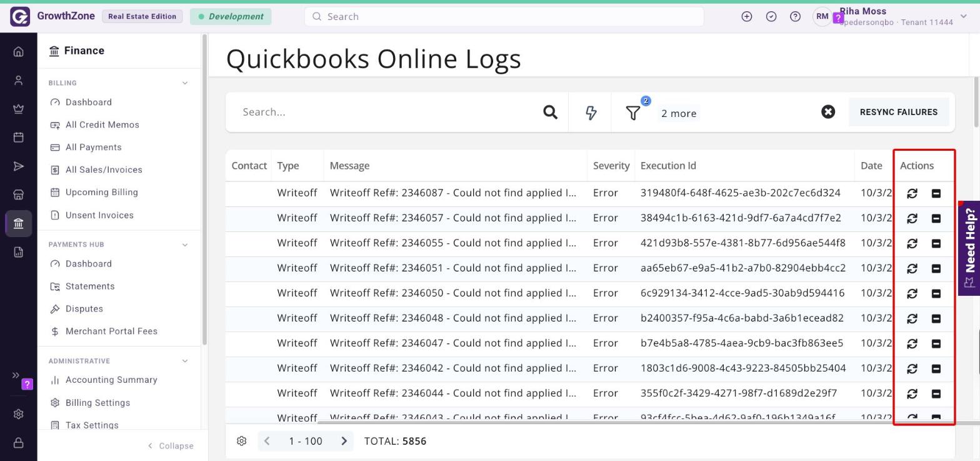The image size is (980, 461).
Task: Collapse the Billing section chevron
Action: (184, 83)
